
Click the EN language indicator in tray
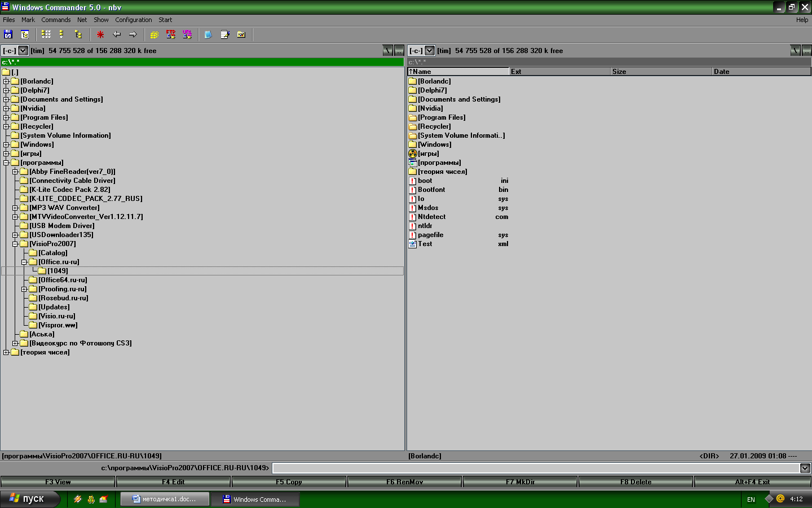[751, 500]
